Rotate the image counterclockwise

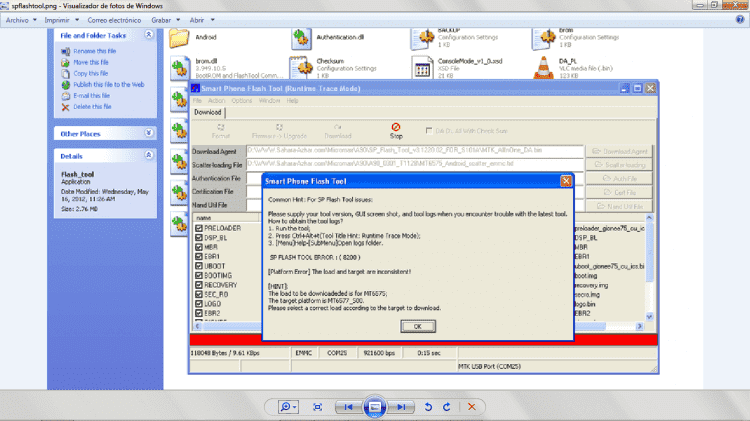428,407
